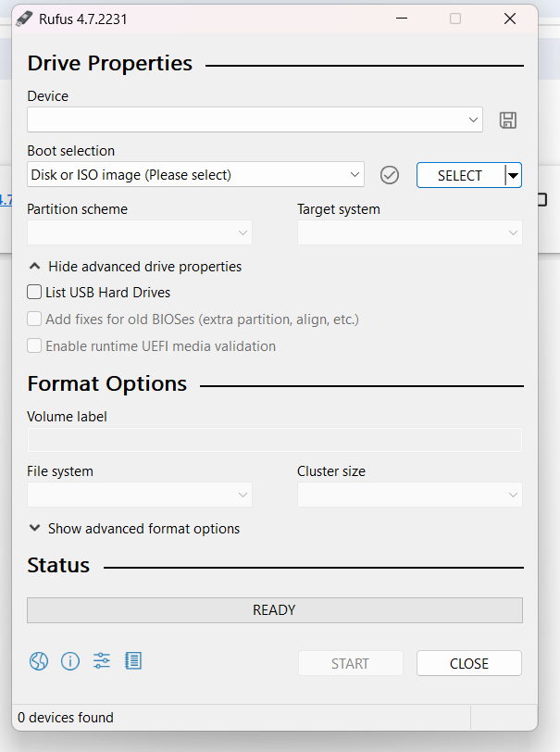Open language settings via globe icon
The width and height of the screenshot is (560, 752).
[x=39, y=661]
